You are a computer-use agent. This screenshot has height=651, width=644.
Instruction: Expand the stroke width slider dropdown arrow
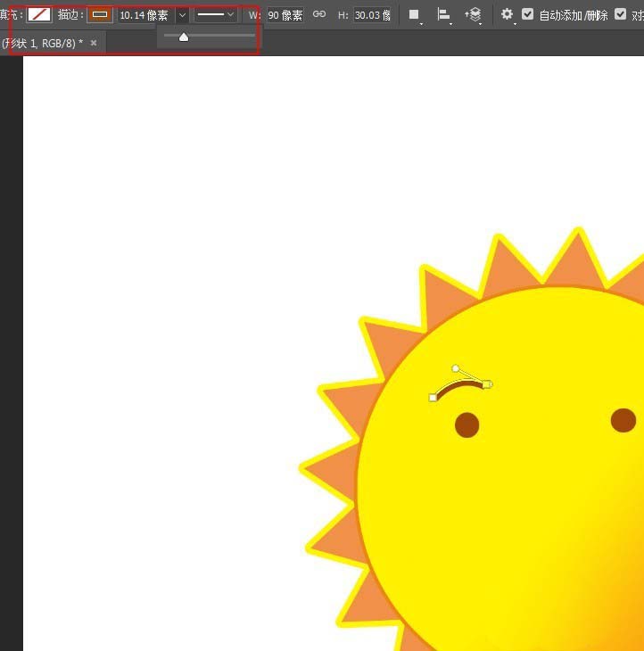coord(182,15)
